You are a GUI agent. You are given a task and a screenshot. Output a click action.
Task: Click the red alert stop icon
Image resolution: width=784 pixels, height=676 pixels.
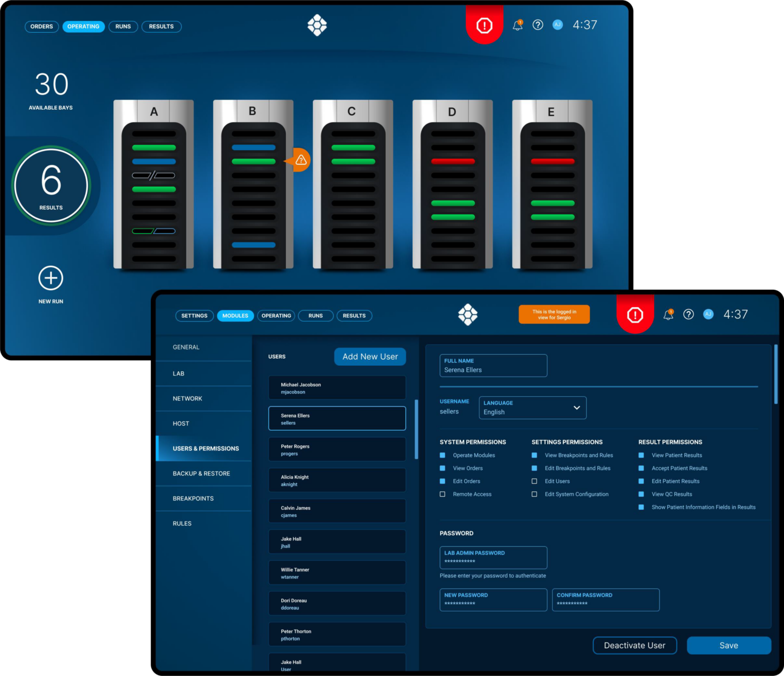pyautogui.click(x=484, y=24)
